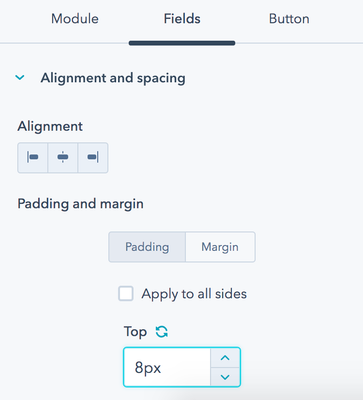Click the Padding and margin label

point(80,204)
